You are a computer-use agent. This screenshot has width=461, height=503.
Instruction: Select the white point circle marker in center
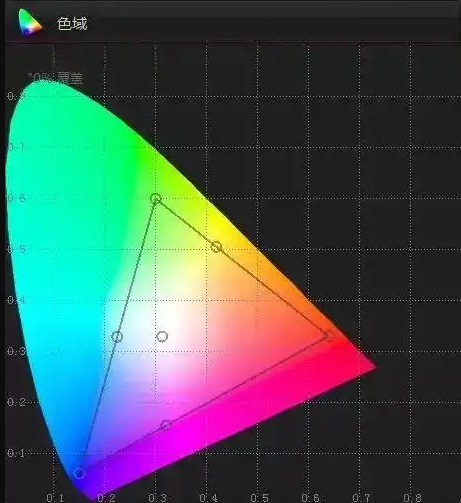tap(162, 337)
